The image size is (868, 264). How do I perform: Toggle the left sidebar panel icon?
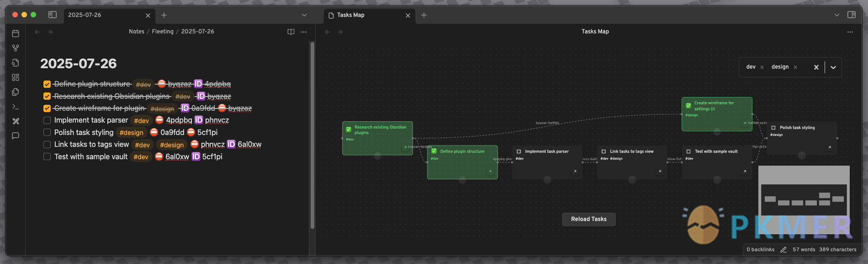coord(53,15)
